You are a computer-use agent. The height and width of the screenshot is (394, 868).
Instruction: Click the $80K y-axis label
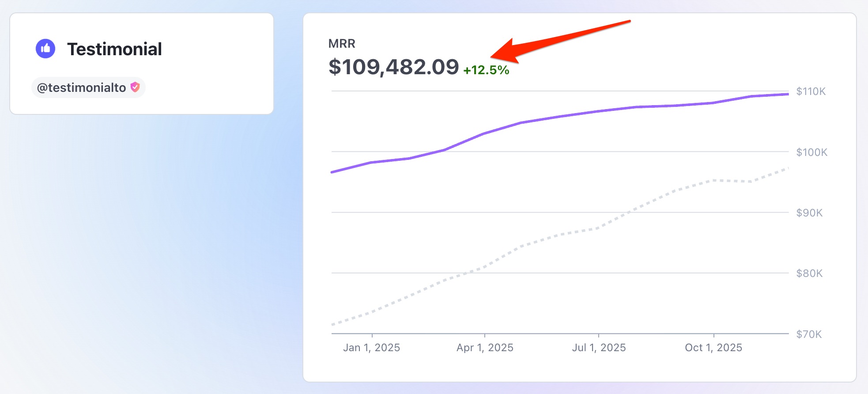pos(809,273)
